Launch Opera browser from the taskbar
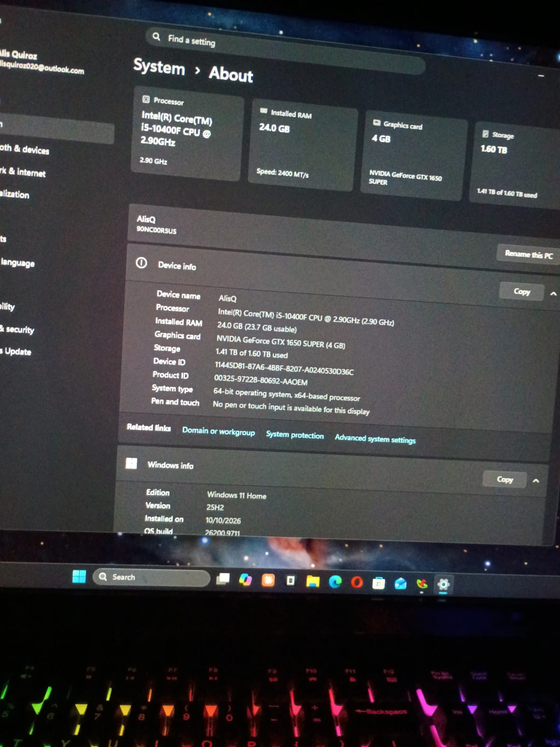560x747 pixels. pyautogui.click(x=357, y=583)
